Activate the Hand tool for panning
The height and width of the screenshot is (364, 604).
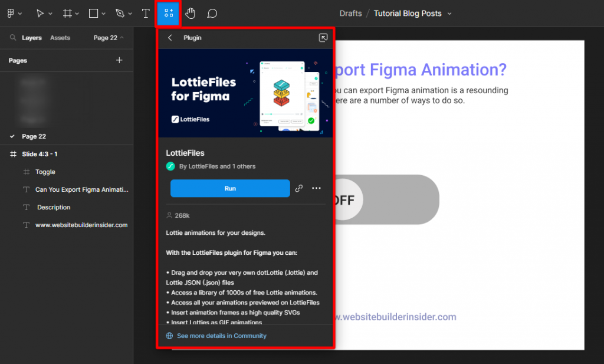(x=190, y=13)
